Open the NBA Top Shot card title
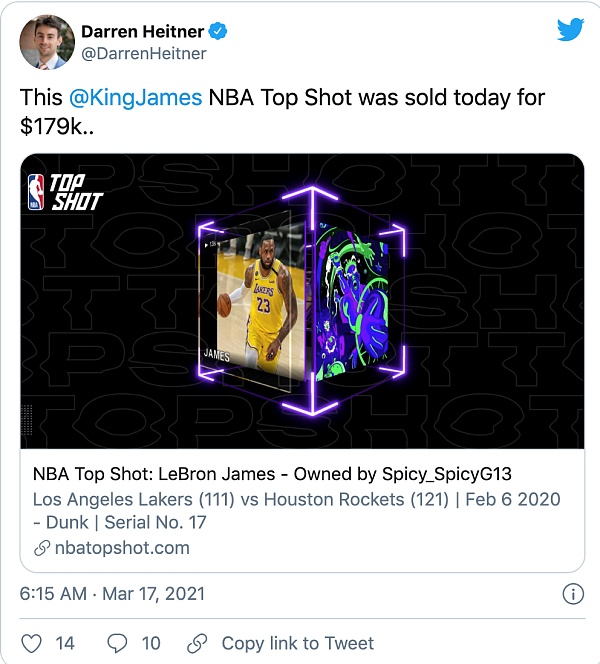 pyautogui.click(x=272, y=474)
